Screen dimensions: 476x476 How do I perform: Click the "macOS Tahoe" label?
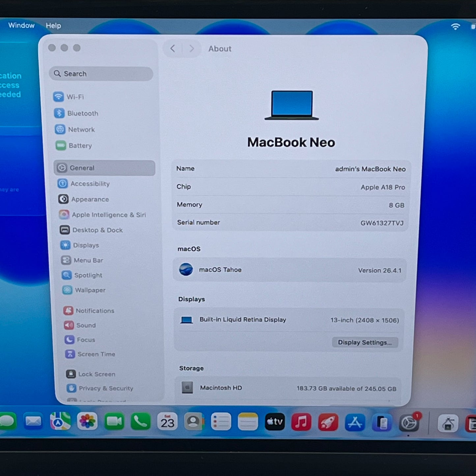click(220, 270)
